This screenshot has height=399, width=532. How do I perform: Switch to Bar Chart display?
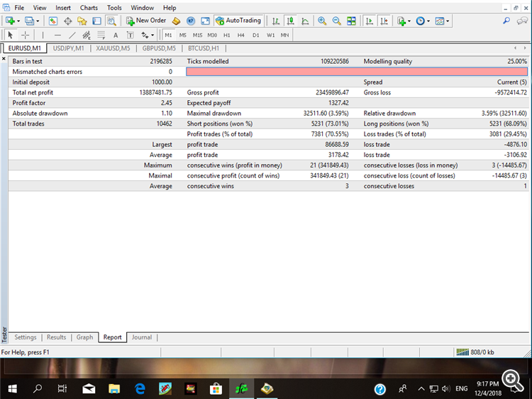pyautogui.click(x=276, y=21)
